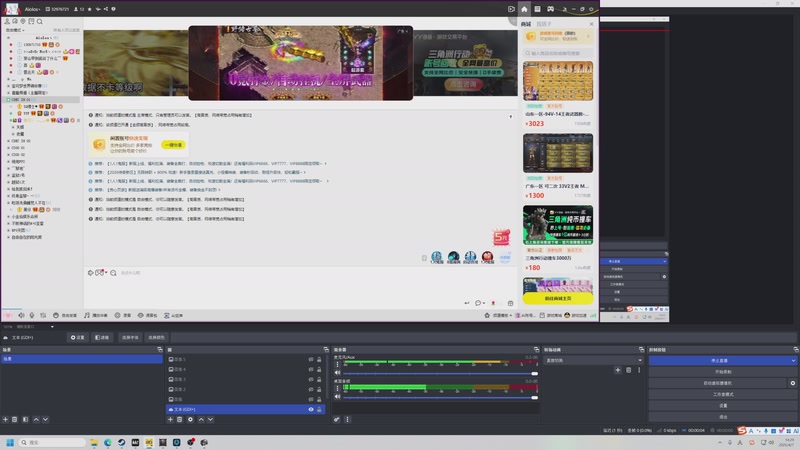Click the start recording button in controls
The width and height of the screenshot is (800, 450).
click(723, 371)
